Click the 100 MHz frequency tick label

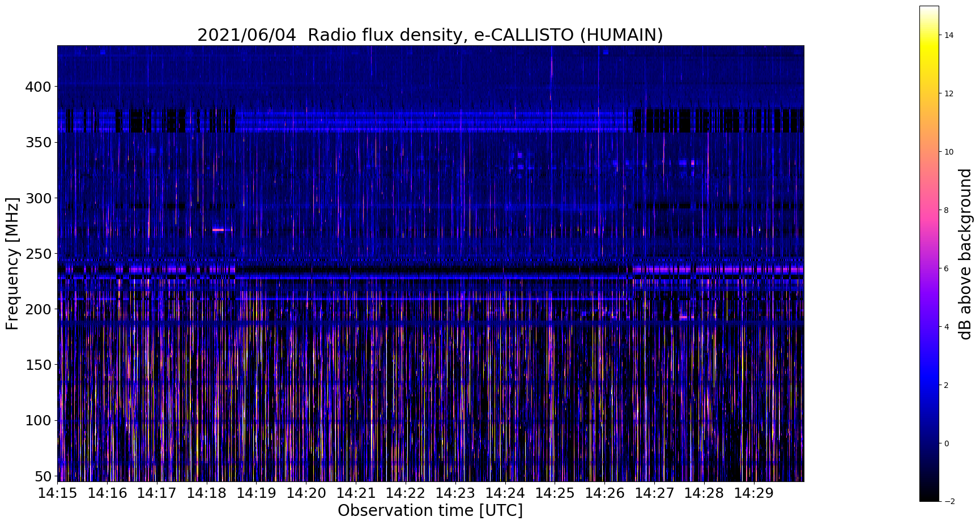click(x=38, y=420)
